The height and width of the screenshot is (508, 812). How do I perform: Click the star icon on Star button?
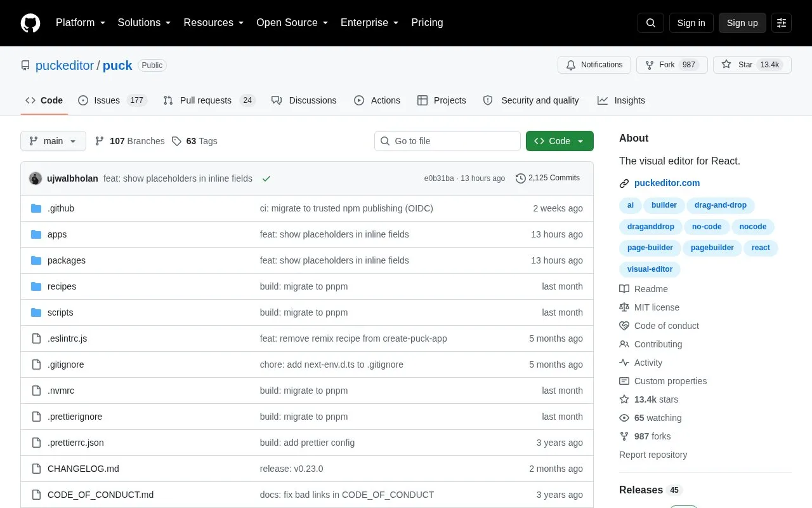click(726, 65)
